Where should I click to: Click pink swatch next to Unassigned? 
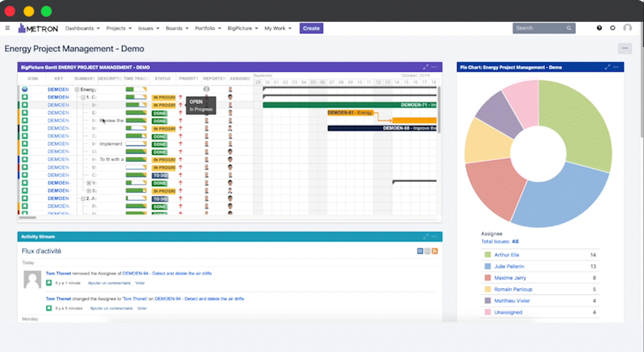[488, 312]
